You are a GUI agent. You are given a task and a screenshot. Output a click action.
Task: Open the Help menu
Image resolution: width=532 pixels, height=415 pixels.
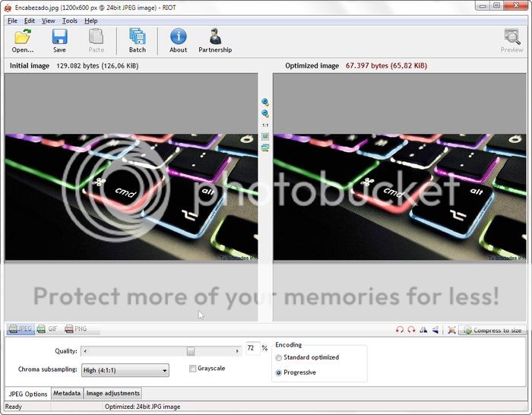[x=91, y=21]
